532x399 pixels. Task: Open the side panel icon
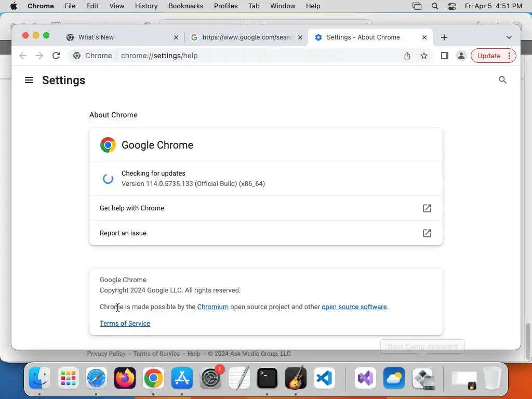pyautogui.click(x=445, y=56)
